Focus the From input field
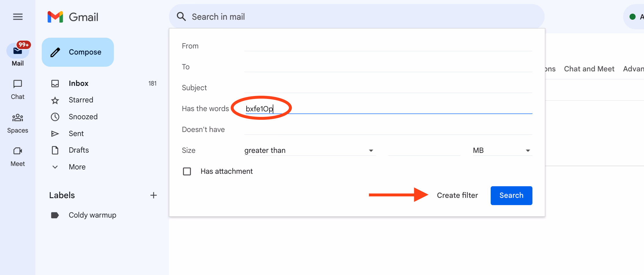The height and width of the screenshot is (275, 644). (x=388, y=46)
